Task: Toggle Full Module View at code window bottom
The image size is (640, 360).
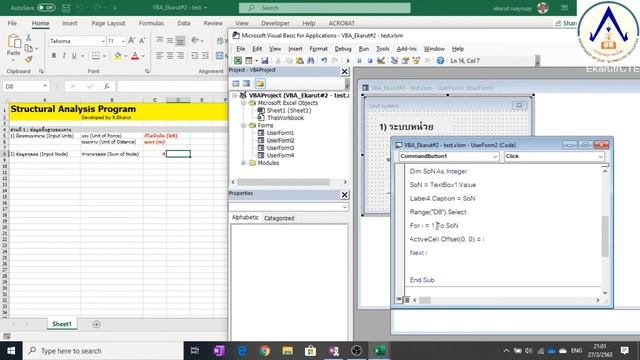Action: pyautogui.click(x=406, y=300)
